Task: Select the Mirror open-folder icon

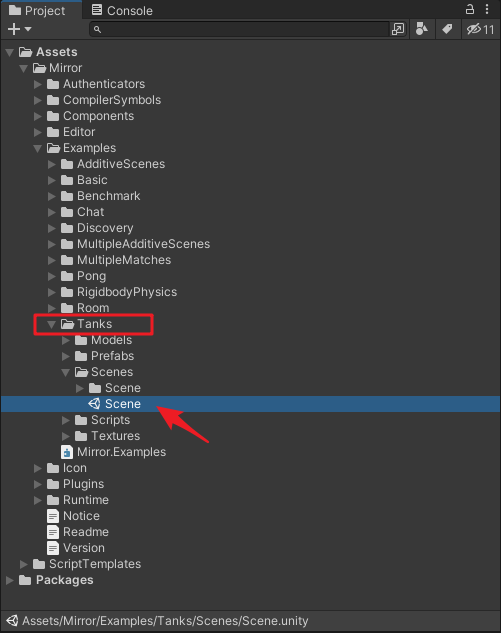Action: click(39, 68)
